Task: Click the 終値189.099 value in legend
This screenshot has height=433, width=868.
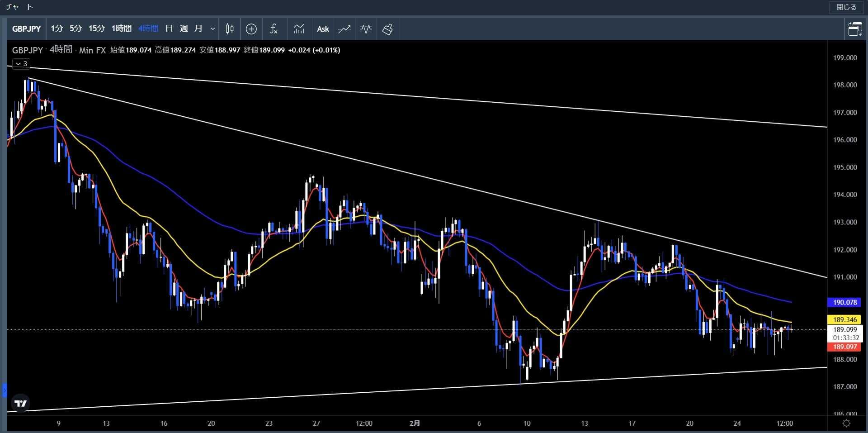Action: (x=264, y=50)
